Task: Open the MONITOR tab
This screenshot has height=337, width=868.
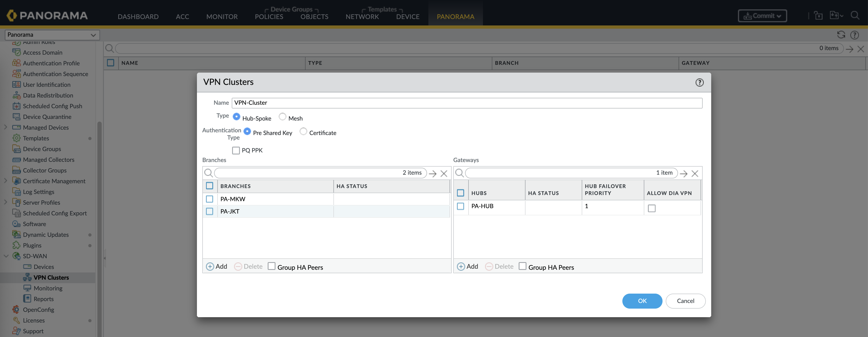Action: 222,17
